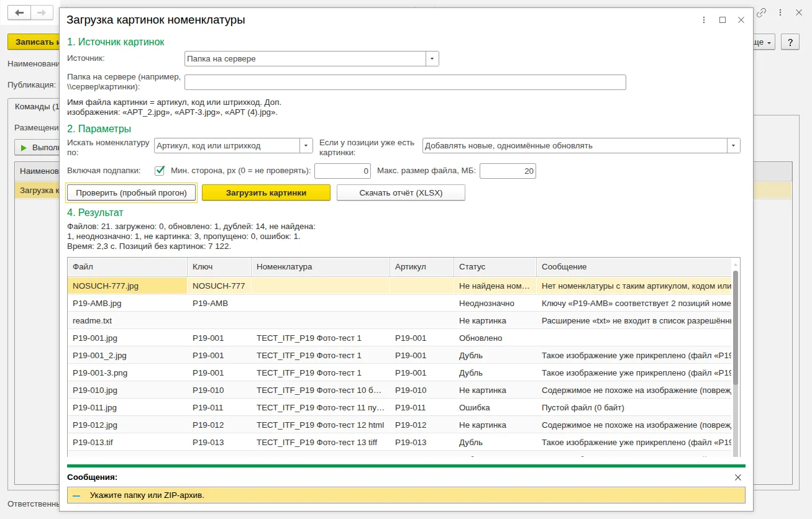Click Загрузить картинки button
The width and height of the screenshot is (812, 519).
pyautogui.click(x=266, y=193)
